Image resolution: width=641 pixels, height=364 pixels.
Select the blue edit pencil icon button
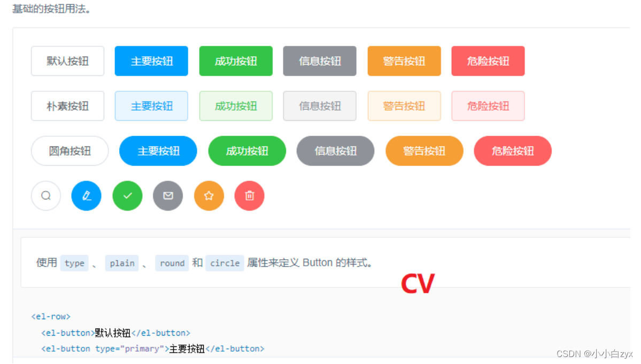(x=86, y=196)
